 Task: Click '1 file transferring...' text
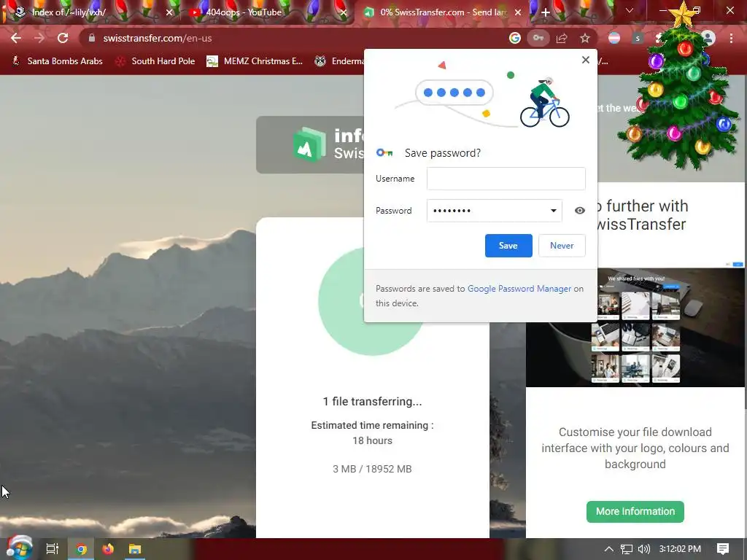[x=372, y=402]
